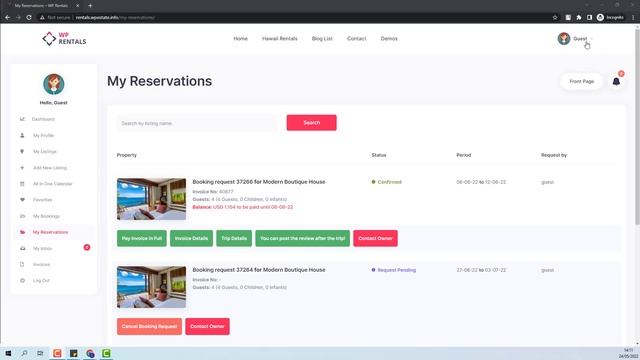The width and height of the screenshot is (640, 360).
Task: Open browser extensions puzzle icon
Action: 579,18
